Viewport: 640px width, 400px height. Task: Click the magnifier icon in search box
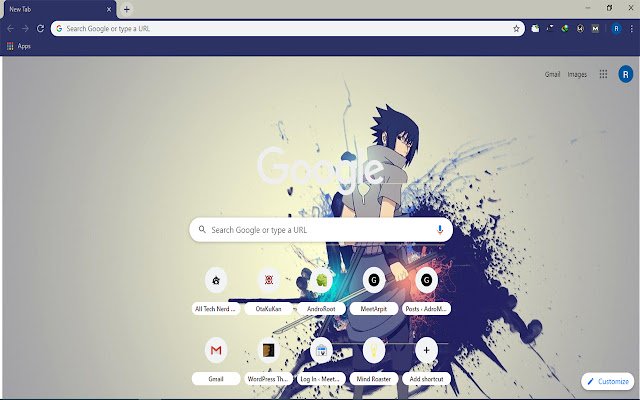pyautogui.click(x=202, y=229)
